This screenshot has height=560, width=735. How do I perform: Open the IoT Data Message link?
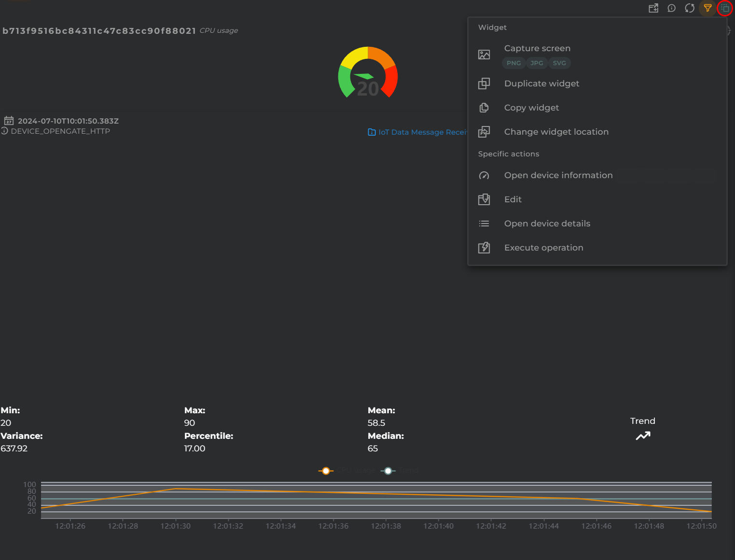pyautogui.click(x=418, y=132)
